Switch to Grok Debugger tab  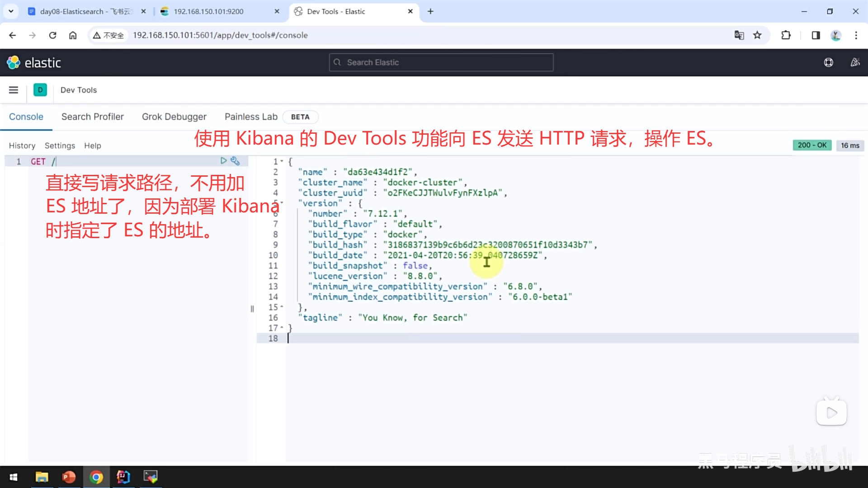(174, 117)
